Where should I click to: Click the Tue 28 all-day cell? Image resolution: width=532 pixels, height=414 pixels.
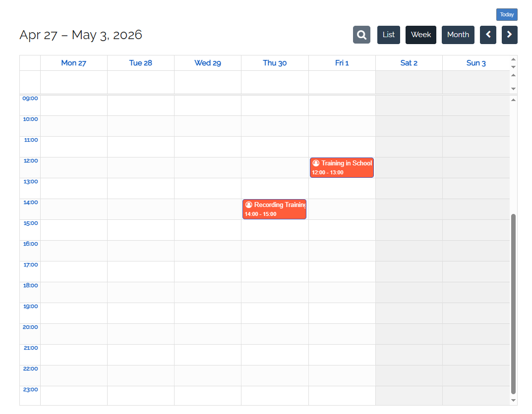pos(140,82)
